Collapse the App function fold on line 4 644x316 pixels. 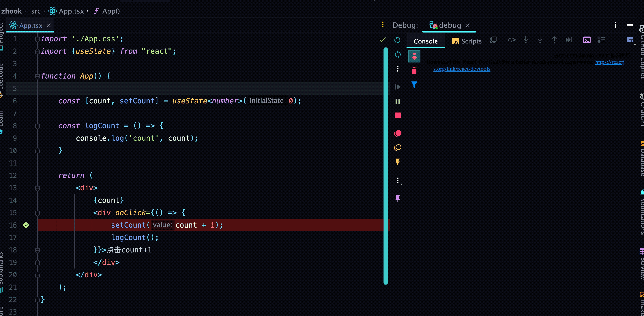tap(37, 76)
